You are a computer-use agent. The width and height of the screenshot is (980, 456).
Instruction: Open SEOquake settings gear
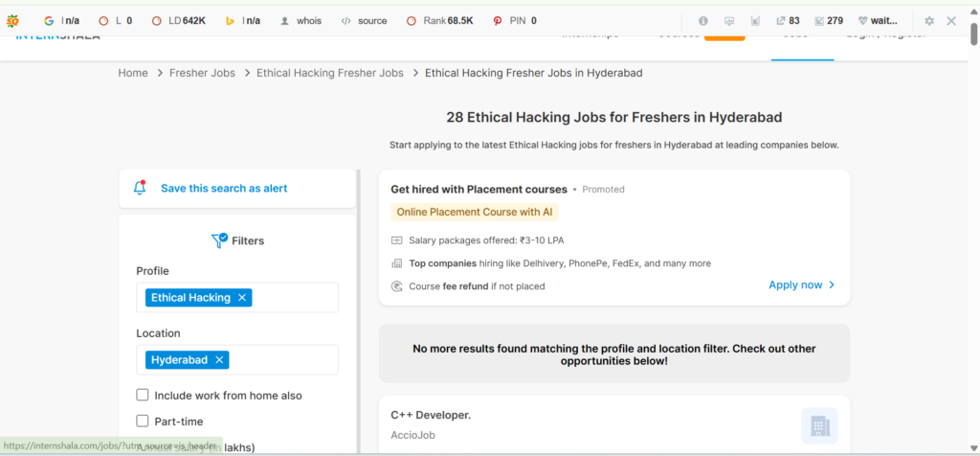[929, 21]
